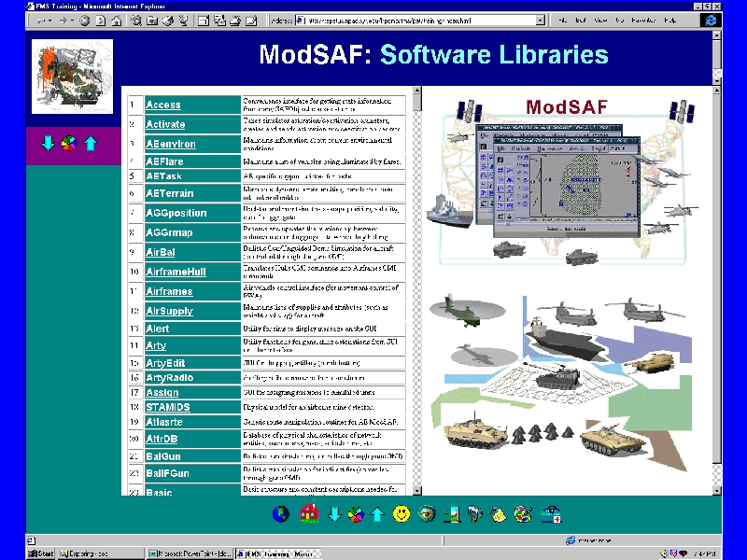Switch to the Microsoft PowerPoint taskbar window
This screenshot has height=560, width=747.
(x=190, y=553)
